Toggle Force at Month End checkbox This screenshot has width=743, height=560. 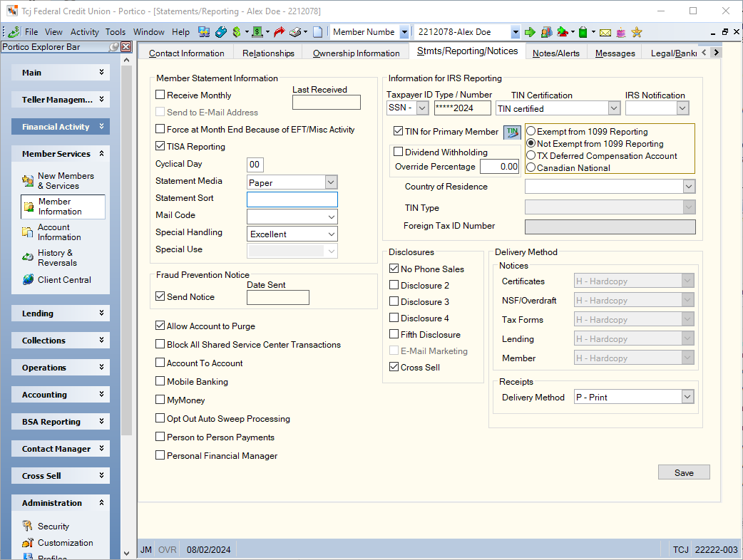pos(160,129)
